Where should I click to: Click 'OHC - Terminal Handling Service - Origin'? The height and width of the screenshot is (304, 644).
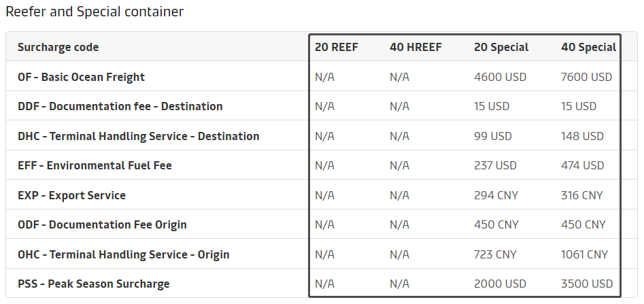[123, 255]
